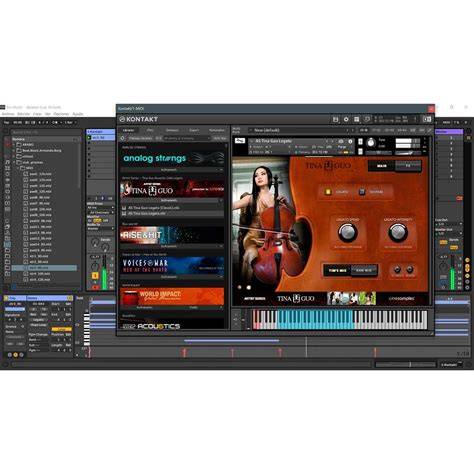Toggle the Sustain switch on cello panel

[362, 192]
